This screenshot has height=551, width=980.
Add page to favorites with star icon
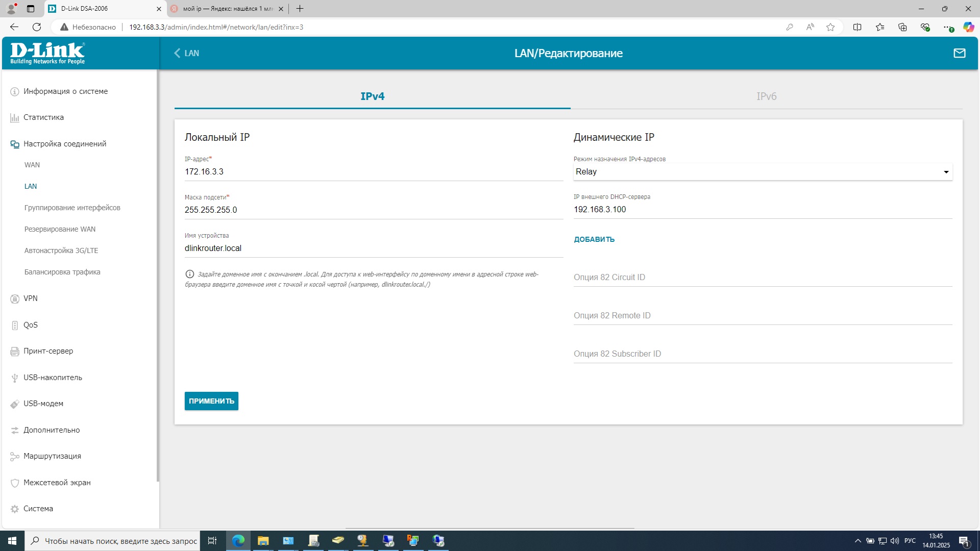(830, 27)
